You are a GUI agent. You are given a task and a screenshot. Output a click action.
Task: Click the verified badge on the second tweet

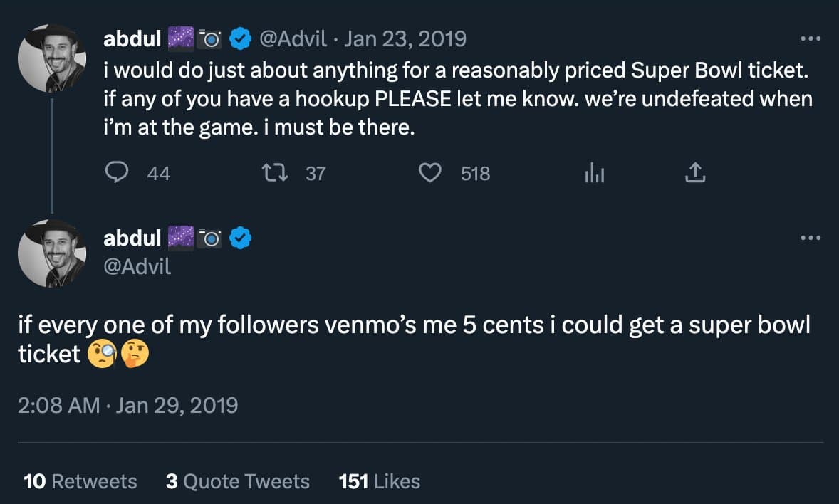[x=242, y=239]
